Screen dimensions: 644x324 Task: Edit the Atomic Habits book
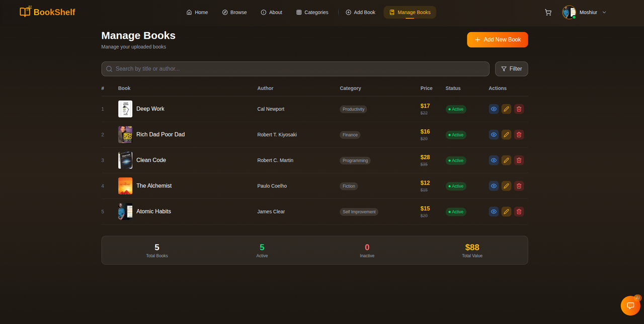click(506, 212)
